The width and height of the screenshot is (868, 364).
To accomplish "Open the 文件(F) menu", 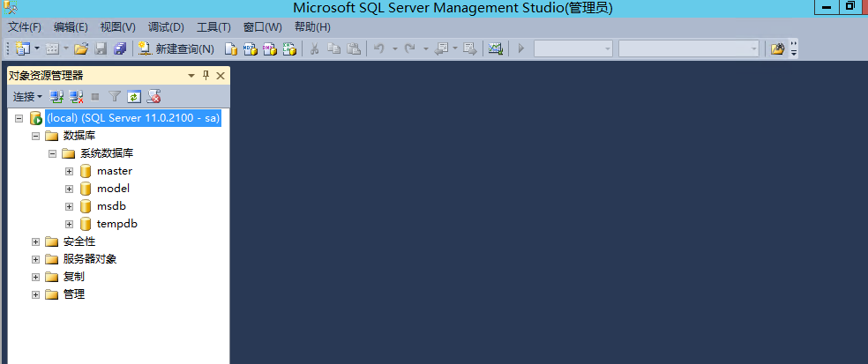I will click(x=25, y=27).
